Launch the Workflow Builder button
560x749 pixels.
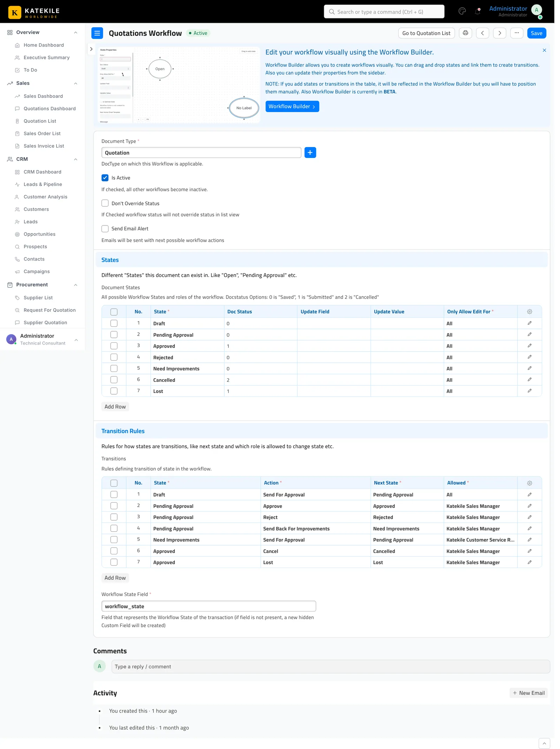[x=292, y=106]
